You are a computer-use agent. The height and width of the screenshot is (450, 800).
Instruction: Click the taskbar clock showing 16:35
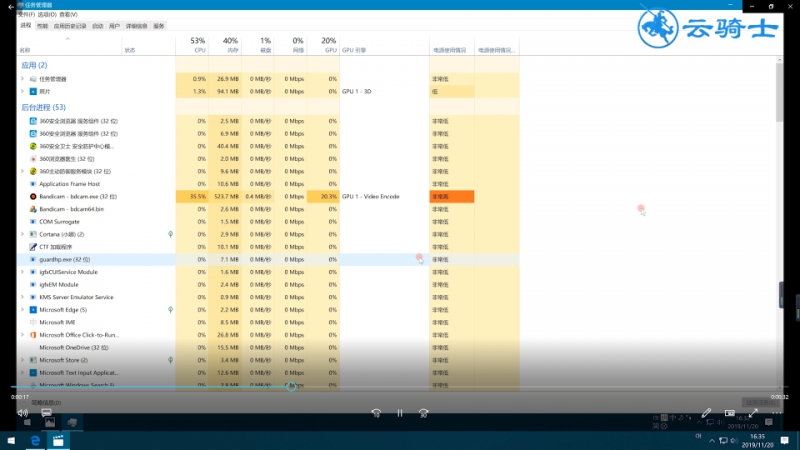[758, 441]
